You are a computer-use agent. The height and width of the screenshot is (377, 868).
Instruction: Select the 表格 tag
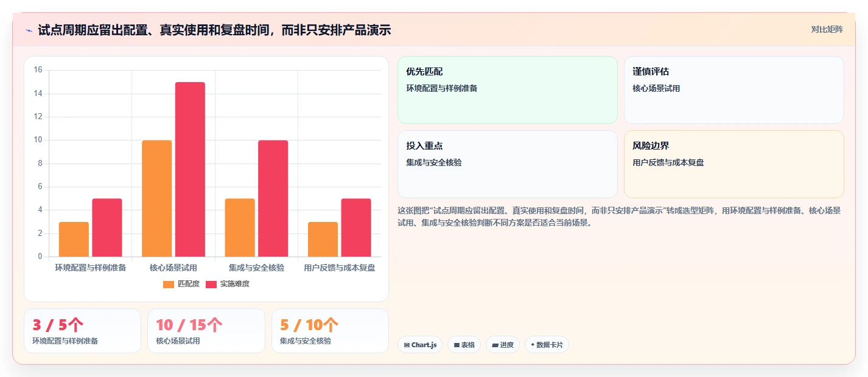464,345
